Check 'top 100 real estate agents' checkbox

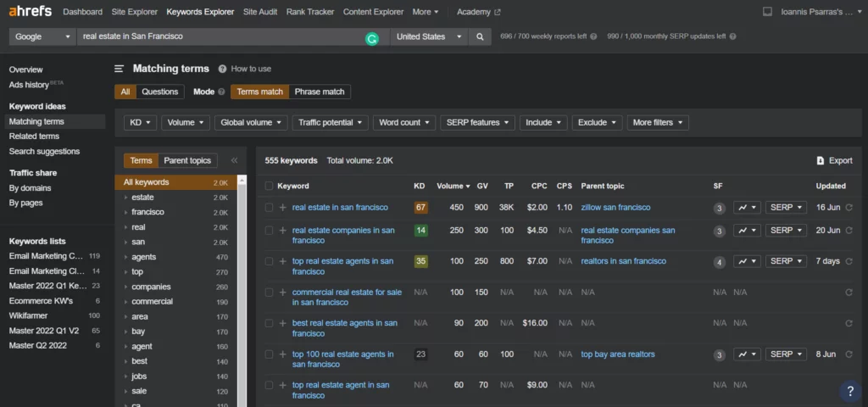click(x=269, y=354)
